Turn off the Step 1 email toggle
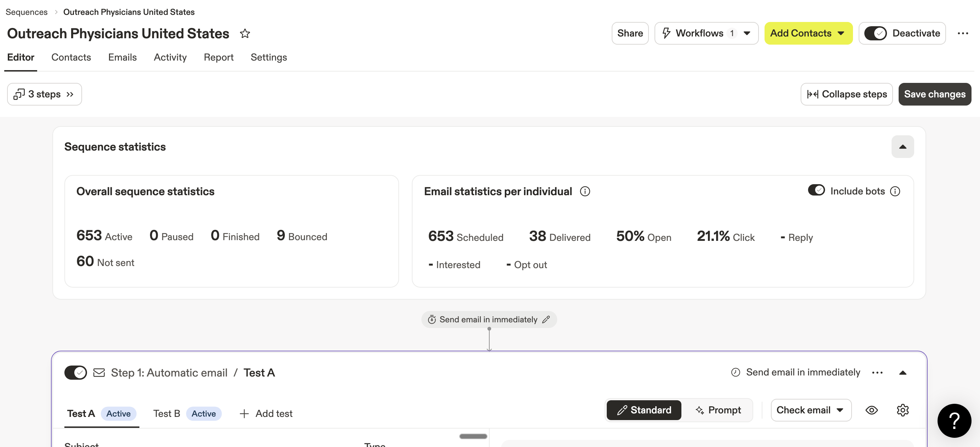This screenshot has height=447, width=980. (x=75, y=372)
